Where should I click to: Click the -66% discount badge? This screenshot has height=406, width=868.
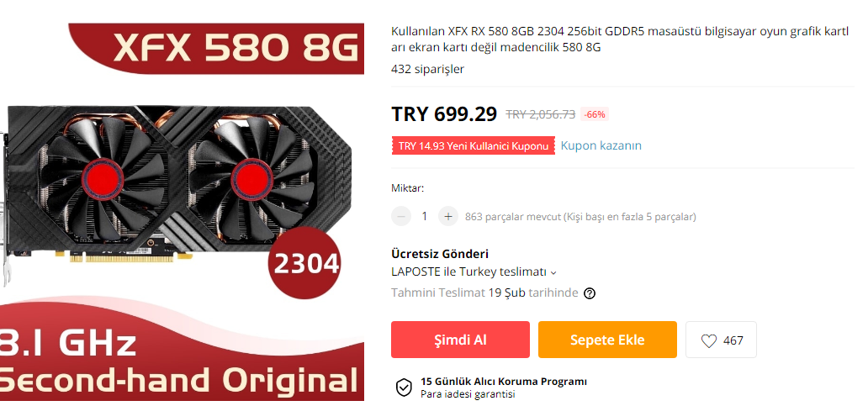pos(595,114)
